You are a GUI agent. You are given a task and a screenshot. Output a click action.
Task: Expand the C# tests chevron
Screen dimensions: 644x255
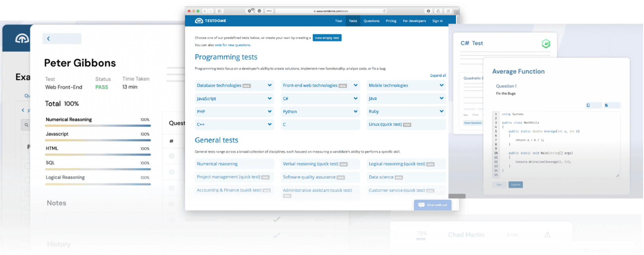click(355, 98)
